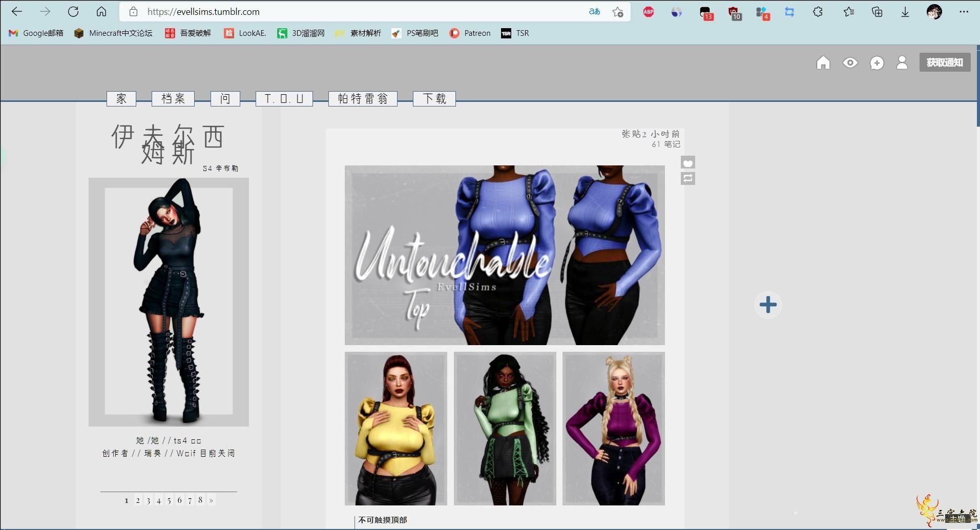View site info via the lock icon
980x530 pixels.
[x=134, y=11]
